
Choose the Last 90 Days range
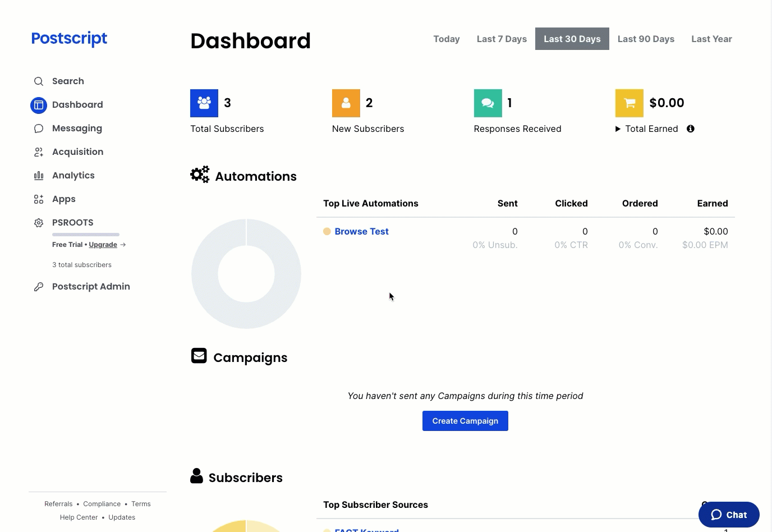pos(646,39)
